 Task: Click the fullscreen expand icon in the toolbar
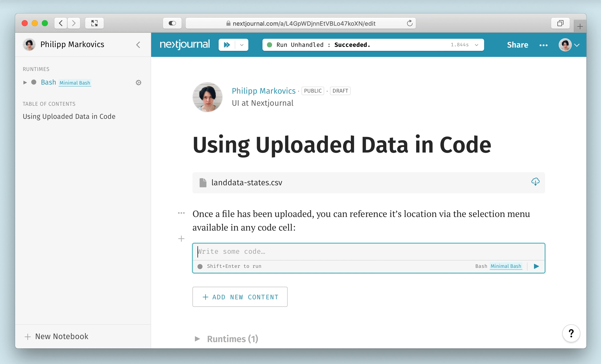pyautogui.click(x=94, y=23)
